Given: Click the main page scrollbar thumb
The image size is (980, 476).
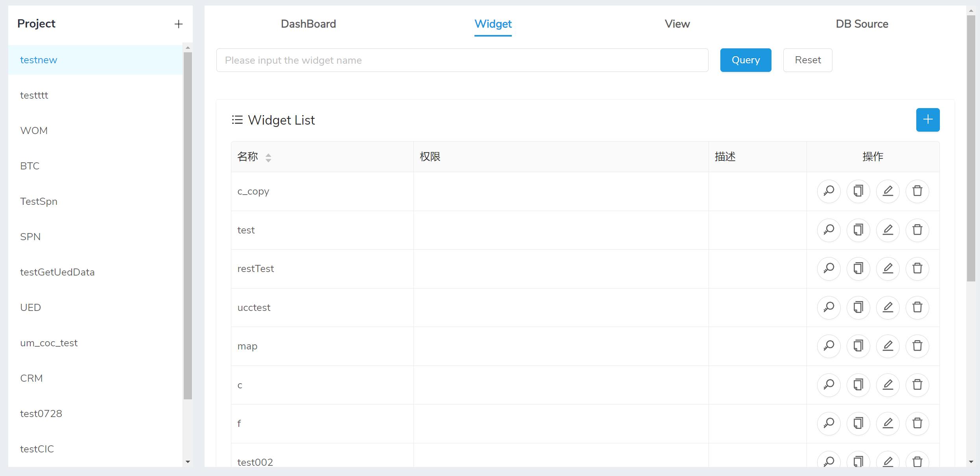Looking at the screenshot, I should coord(971,148).
